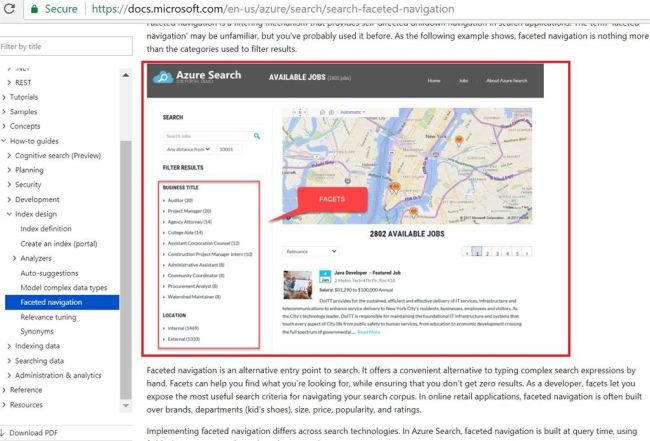Open the Any distance from dropdown
Viewport: 650px width, 441px height.
(x=188, y=149)
